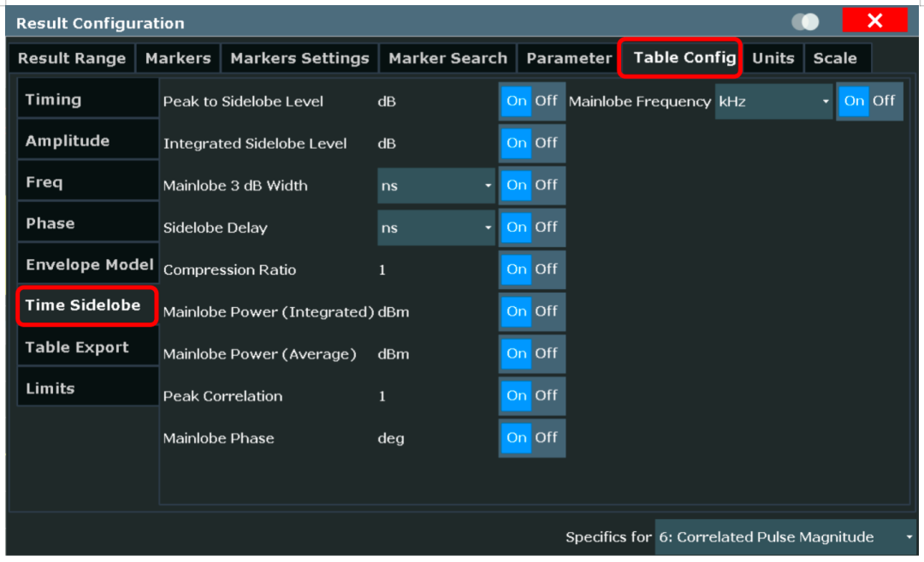Image resolution: width=924 pixels, height=562 pixels.
Task: Switch to the Result Range tab
Action: [x=72, y=58]
